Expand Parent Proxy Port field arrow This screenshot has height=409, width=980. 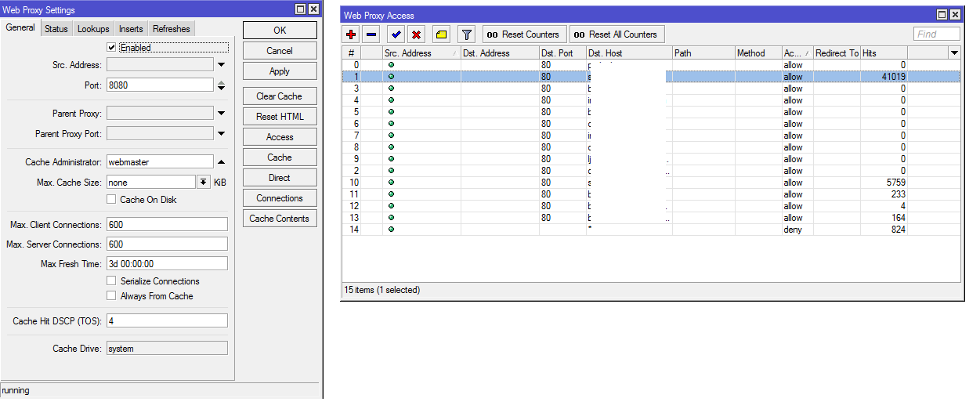pos(221,134)
